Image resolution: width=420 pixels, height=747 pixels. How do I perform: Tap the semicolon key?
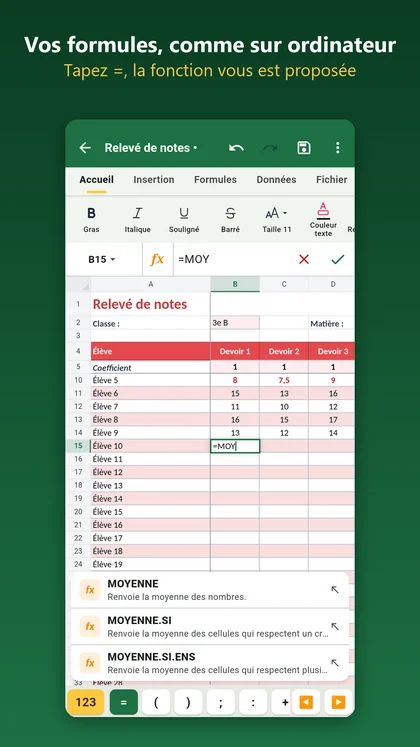220,702
